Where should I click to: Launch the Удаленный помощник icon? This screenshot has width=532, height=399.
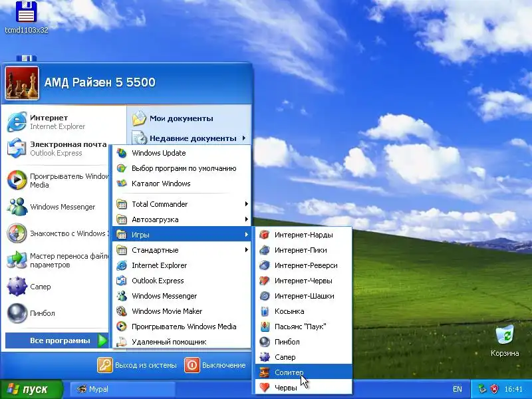click(122, 342)
